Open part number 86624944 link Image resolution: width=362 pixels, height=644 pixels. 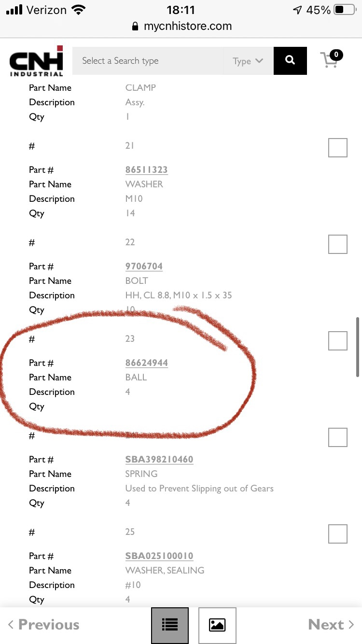point(147,363)
